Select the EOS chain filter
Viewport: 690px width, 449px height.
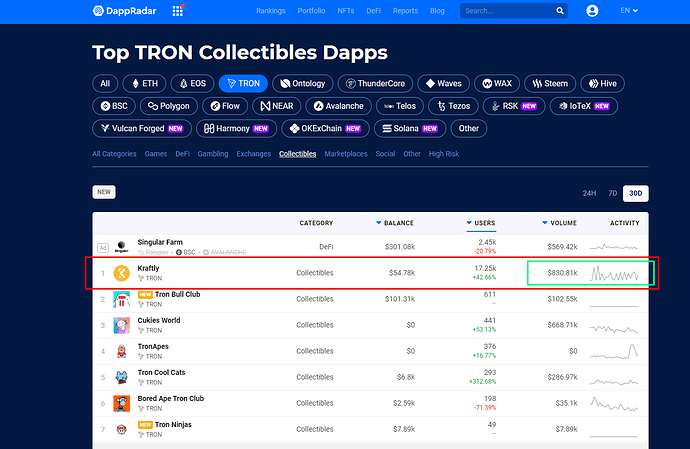[192, 84]
